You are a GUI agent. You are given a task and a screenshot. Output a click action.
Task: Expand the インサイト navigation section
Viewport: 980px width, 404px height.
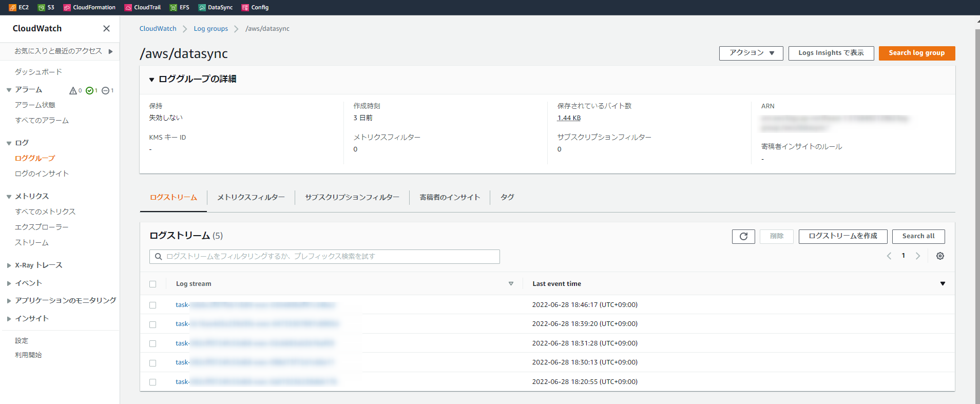pos(9,319)
